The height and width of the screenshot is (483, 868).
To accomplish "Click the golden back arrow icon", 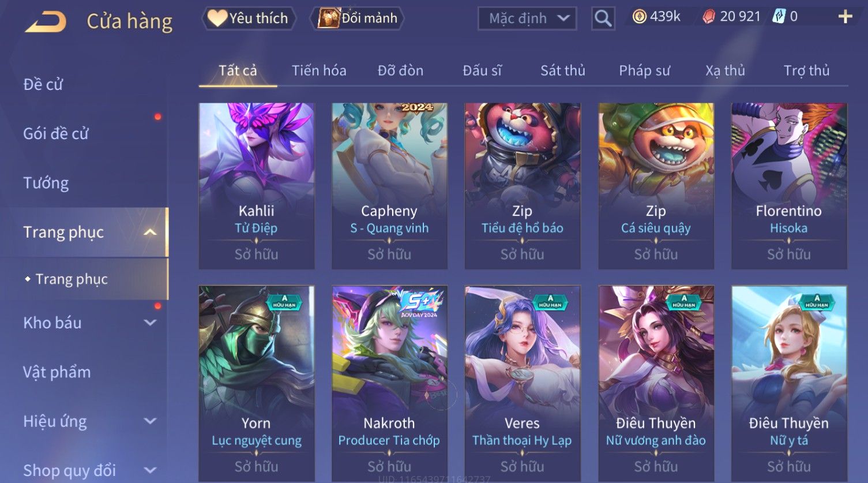I will click(x=46, y=22).
